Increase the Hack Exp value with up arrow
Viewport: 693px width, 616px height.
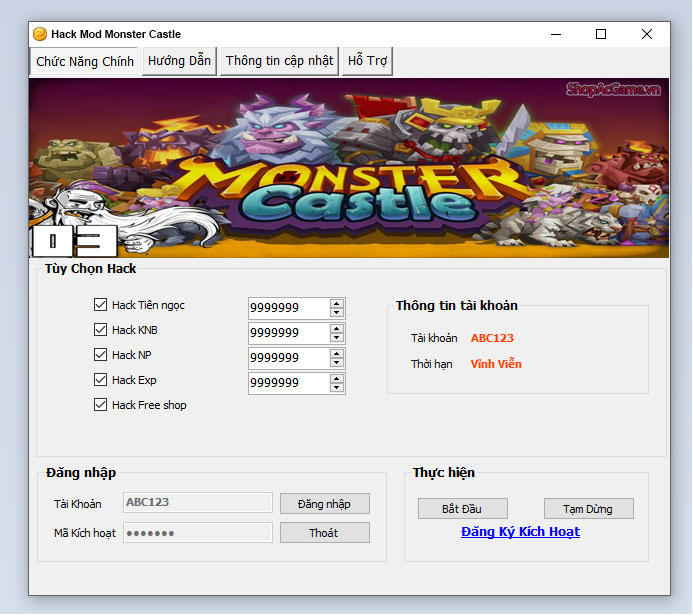point(337,379)
